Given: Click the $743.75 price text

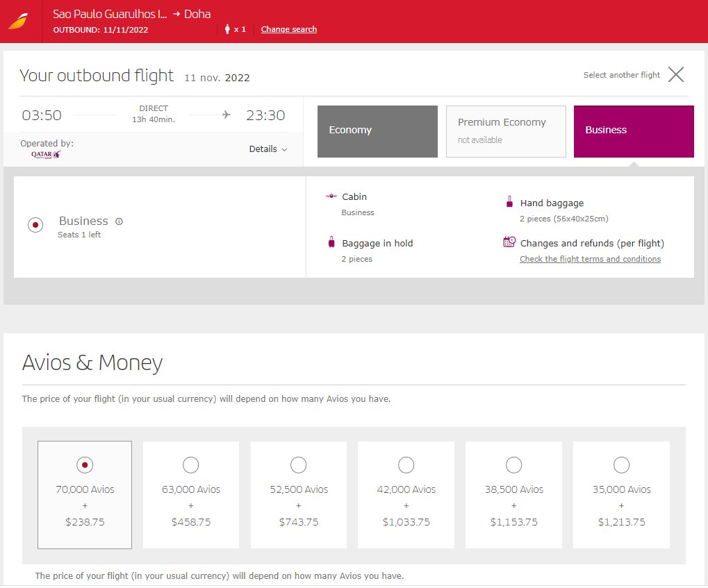Looking at the screenshot, I should 299,522.
